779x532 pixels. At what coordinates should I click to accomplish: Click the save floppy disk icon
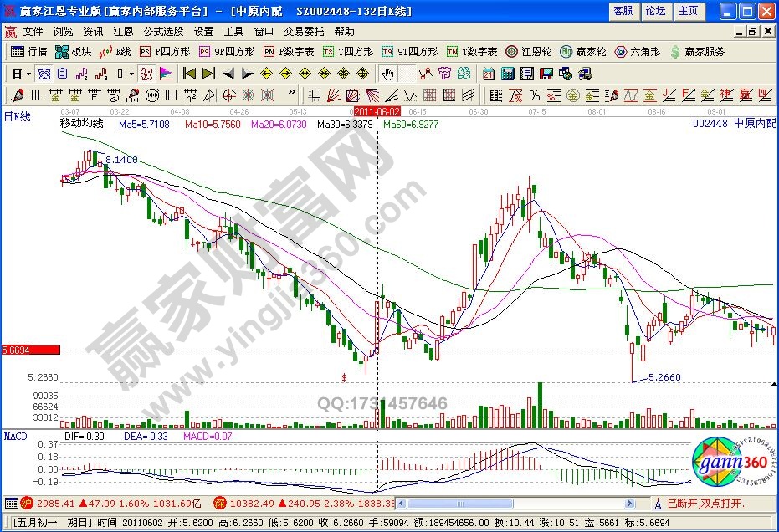tap(546, 74)
